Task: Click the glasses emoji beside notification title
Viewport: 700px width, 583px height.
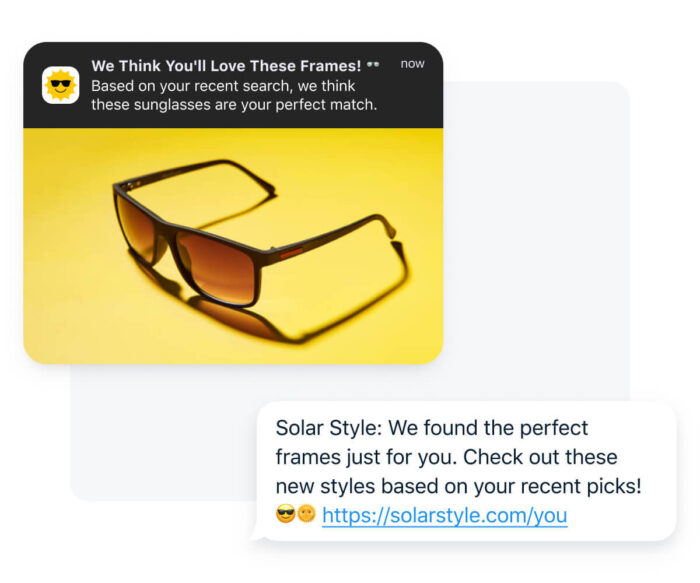Action: (373, 66)
